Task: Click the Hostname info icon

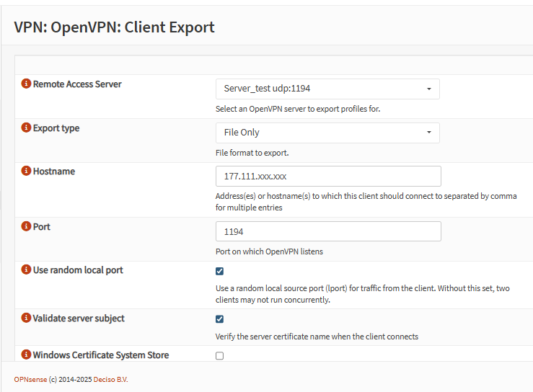Action: (x=27, y=171)
